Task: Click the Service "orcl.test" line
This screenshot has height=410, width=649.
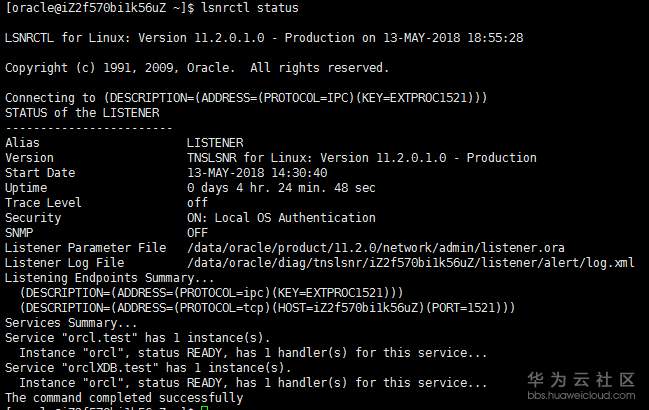Action: click(x=138, y=338)
